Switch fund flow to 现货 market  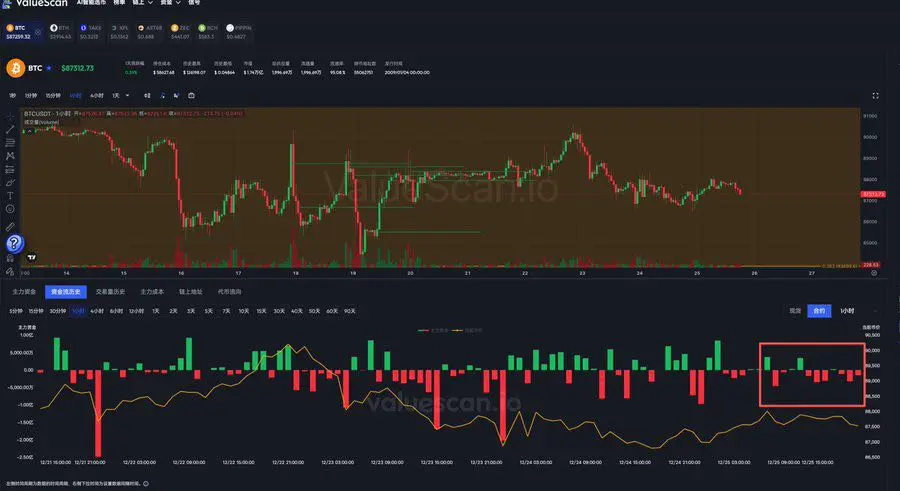click(795, 311)
